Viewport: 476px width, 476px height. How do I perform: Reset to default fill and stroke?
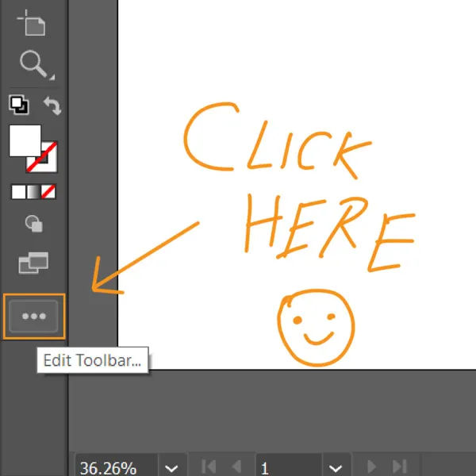[18, 105]
